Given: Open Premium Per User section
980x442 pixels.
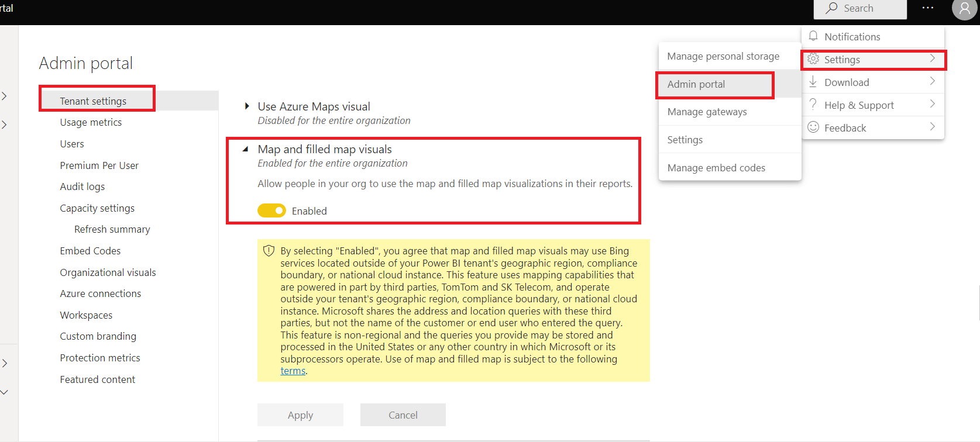Looking at the screenshot, I should coord(99,165).
